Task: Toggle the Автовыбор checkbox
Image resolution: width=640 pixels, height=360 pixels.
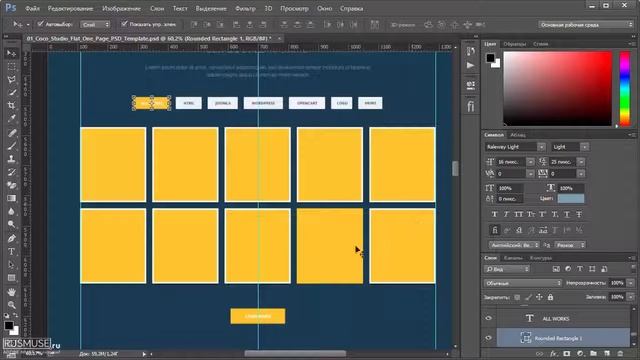Action: 40,24
